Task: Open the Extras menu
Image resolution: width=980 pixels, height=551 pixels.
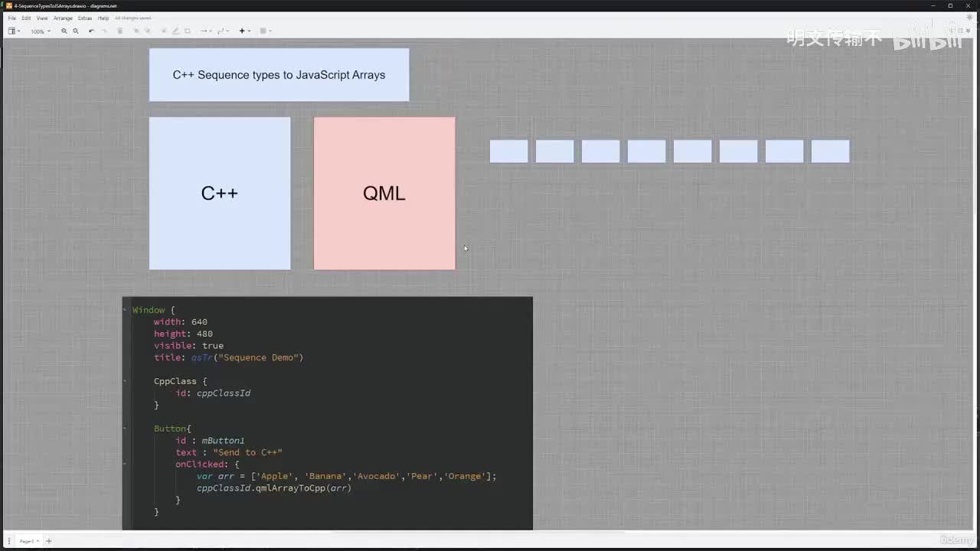Action: [x=85, y=18]
